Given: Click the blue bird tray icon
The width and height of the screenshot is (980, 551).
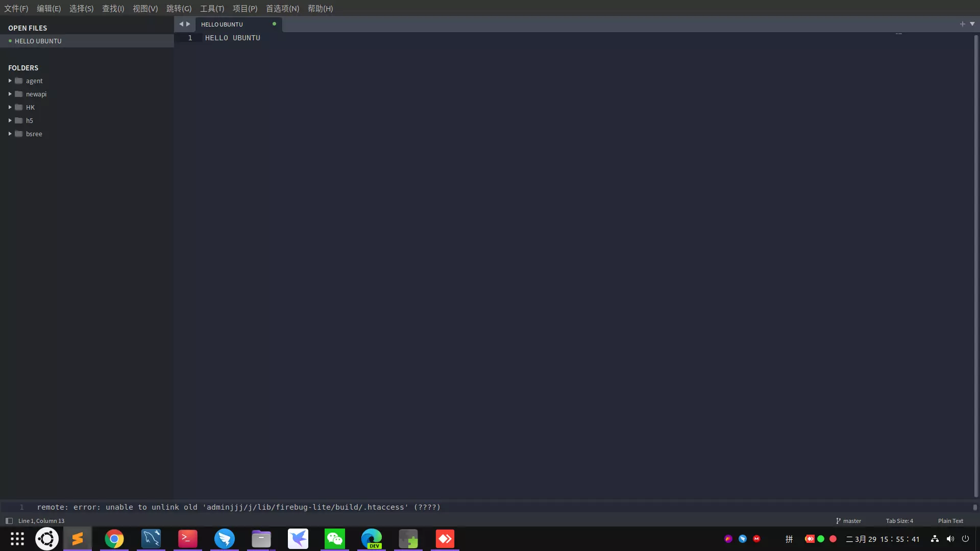Looking at the screenshot, I should [x=743, y=539].
